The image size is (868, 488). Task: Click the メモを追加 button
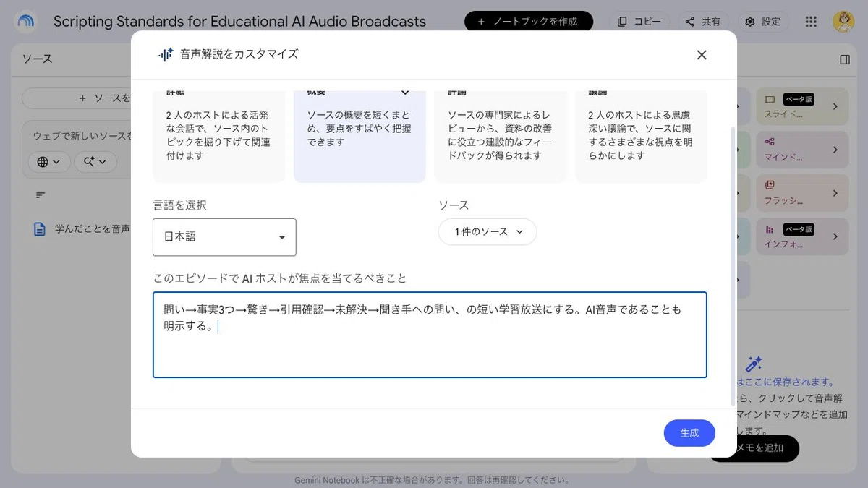758,448
